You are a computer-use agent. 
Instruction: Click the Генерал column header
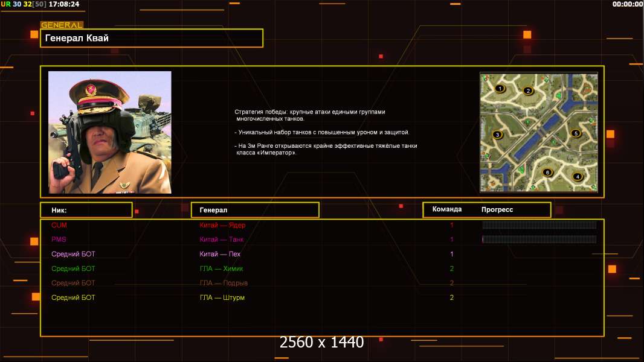click(x=255, y=210)
